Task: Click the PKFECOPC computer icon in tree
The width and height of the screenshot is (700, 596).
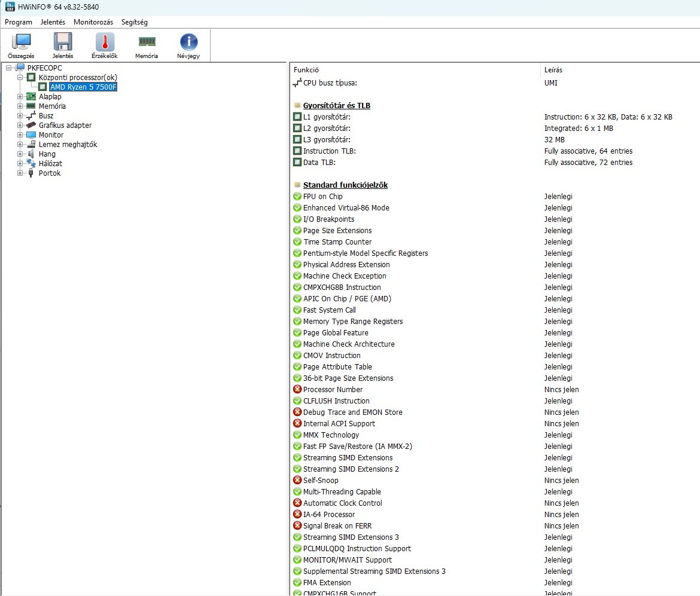Action: (20, 68)
